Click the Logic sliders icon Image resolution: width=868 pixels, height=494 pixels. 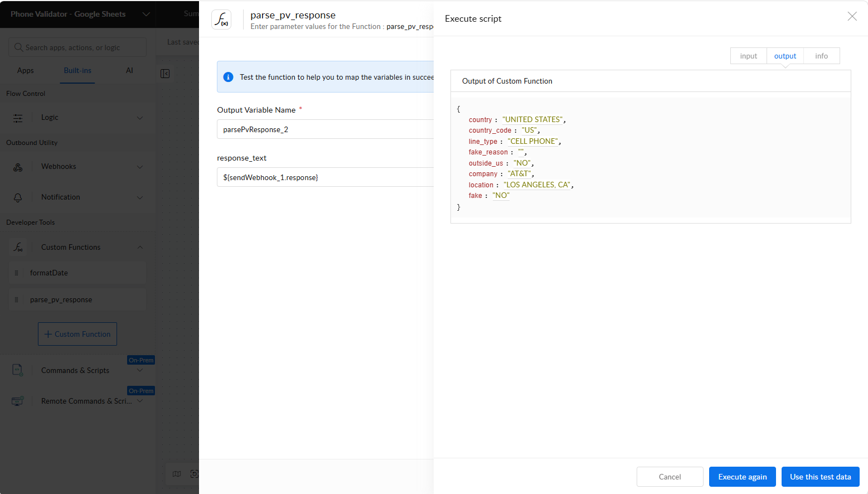coord(18,118)
